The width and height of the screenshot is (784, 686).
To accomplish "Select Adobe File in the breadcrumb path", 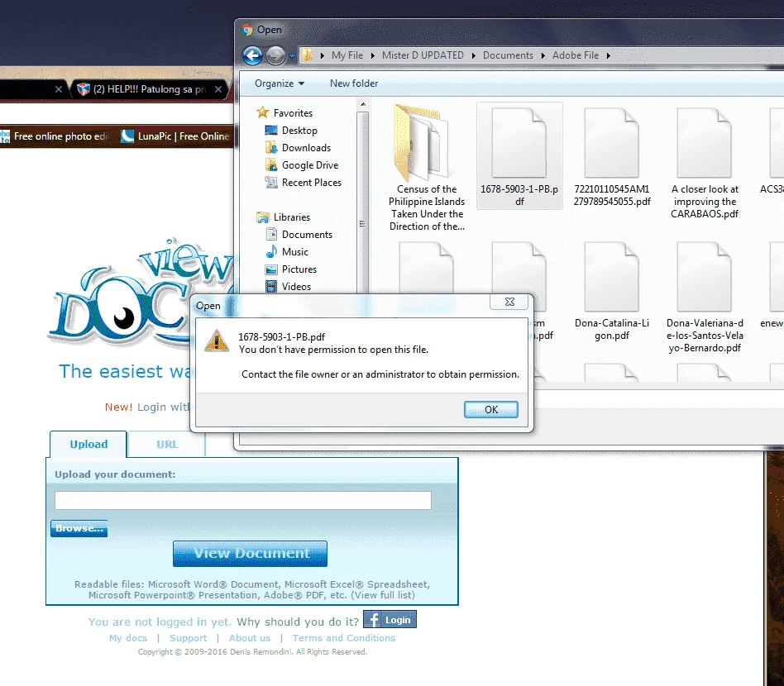I will point(575,55).
